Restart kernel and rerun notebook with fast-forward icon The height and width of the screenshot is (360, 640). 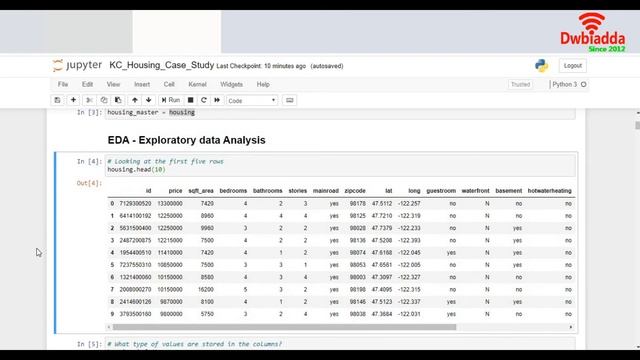[217, 100]
